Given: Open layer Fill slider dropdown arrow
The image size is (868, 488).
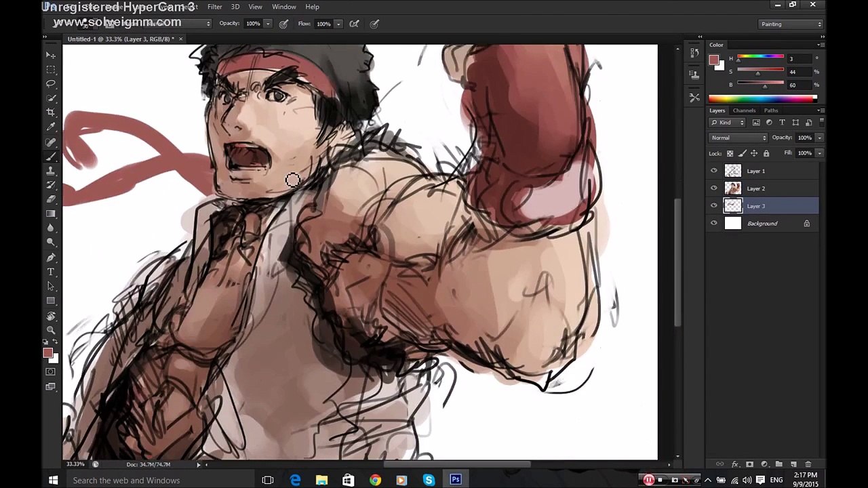Looking at the screenshot, I should [x=819, y=153].
